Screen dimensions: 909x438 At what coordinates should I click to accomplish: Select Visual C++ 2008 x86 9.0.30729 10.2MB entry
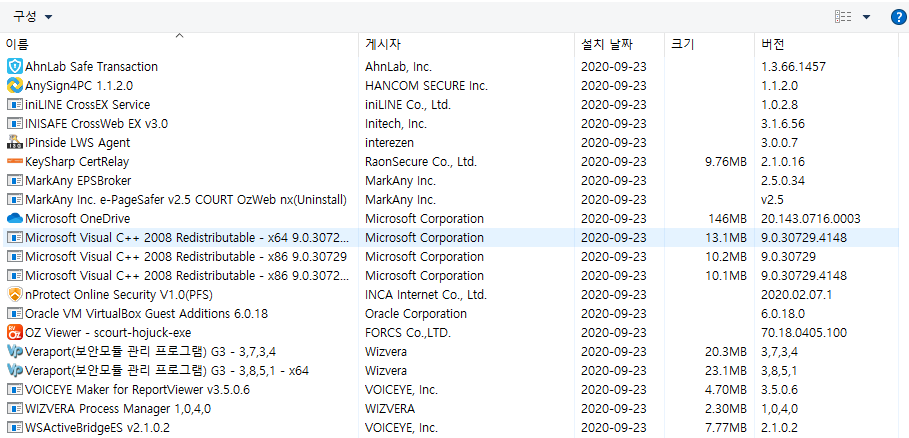coord(451,257)
